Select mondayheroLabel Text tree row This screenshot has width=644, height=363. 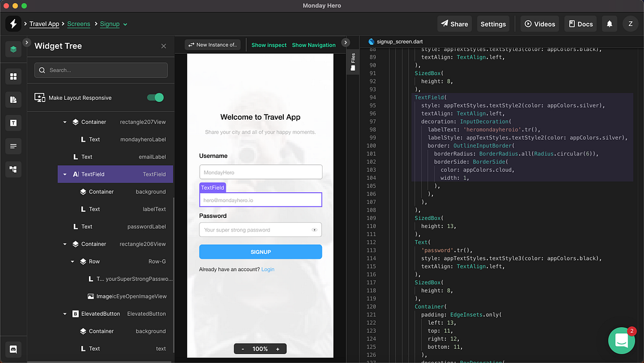click(115, 139)
